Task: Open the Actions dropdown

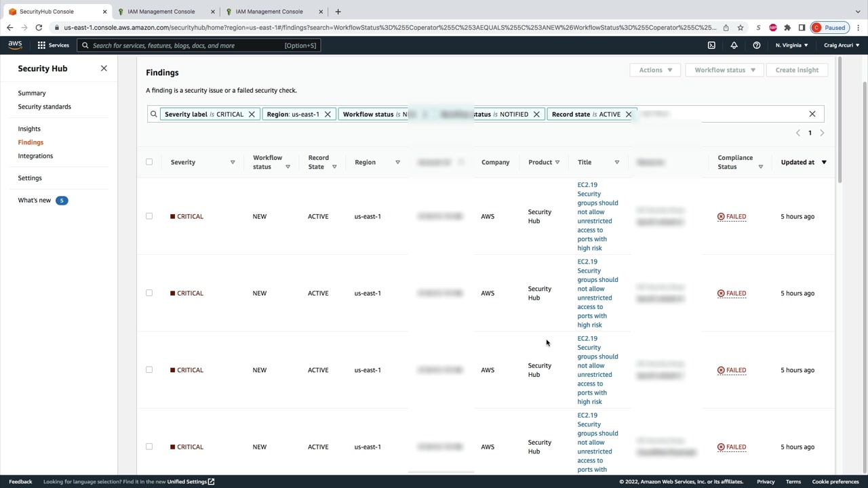Action: click(x=655, y=70)
